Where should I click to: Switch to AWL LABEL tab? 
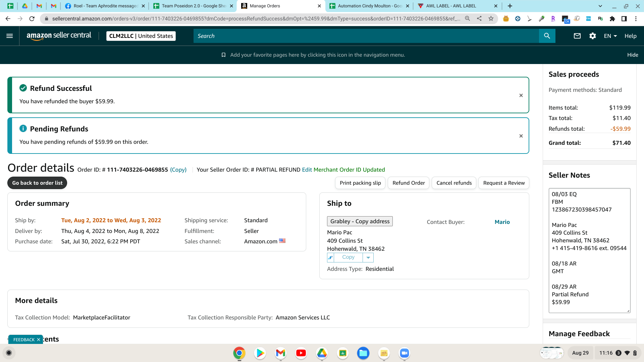click(x=458, y=6)
